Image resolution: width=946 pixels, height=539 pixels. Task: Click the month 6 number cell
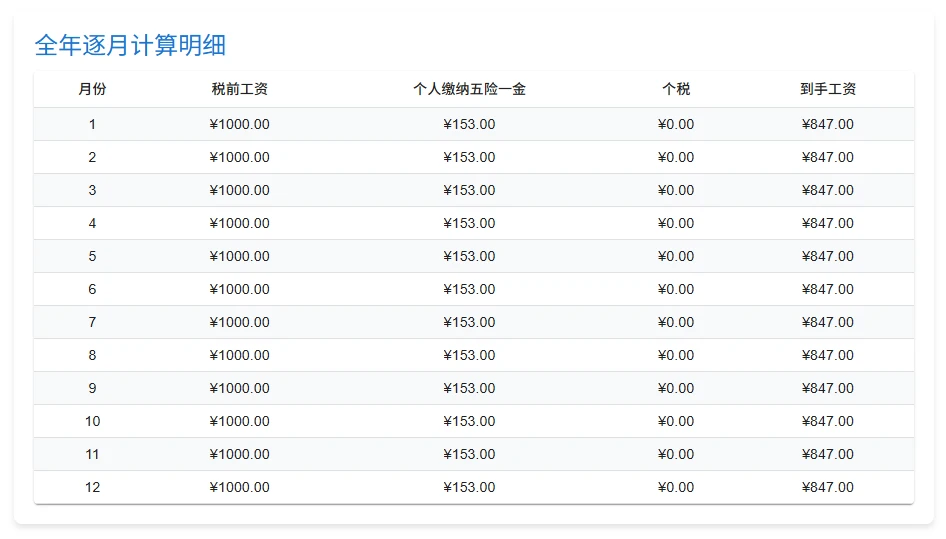point(92,289)
